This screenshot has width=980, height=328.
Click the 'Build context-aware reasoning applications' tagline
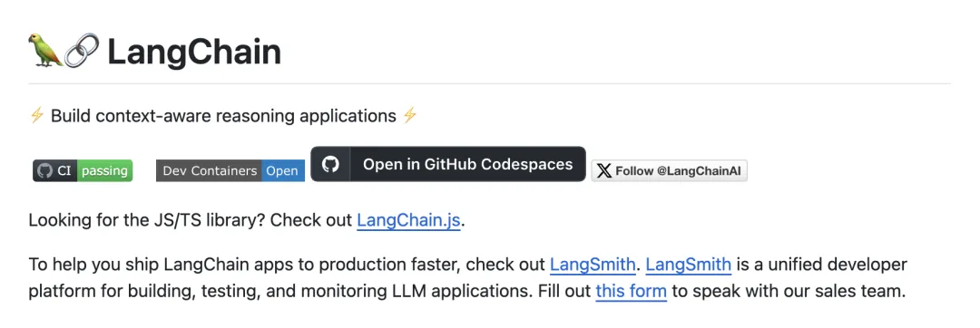tap(224, 116)
